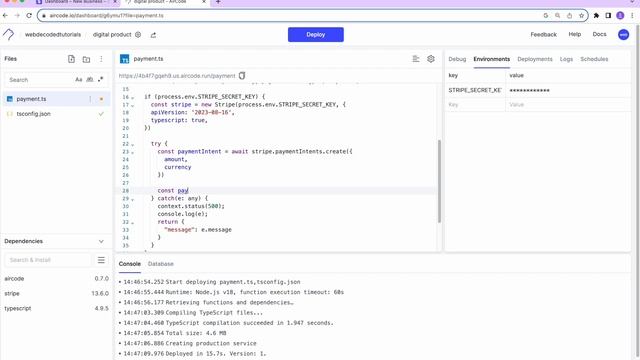Switch to Schedules tab
Screen dimensions: 640x360
pos(594,59)
